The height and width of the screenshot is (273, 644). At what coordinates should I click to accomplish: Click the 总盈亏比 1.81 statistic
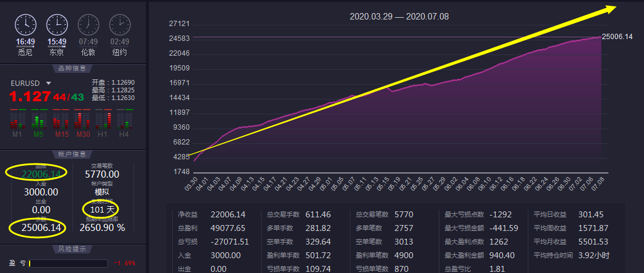click(x=474, y=269)
